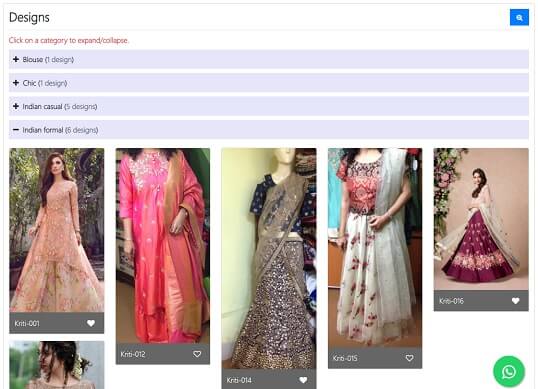Open the partially shown design below Kriti-001
This screenshot has height=389, width=538.
point(57,365)
